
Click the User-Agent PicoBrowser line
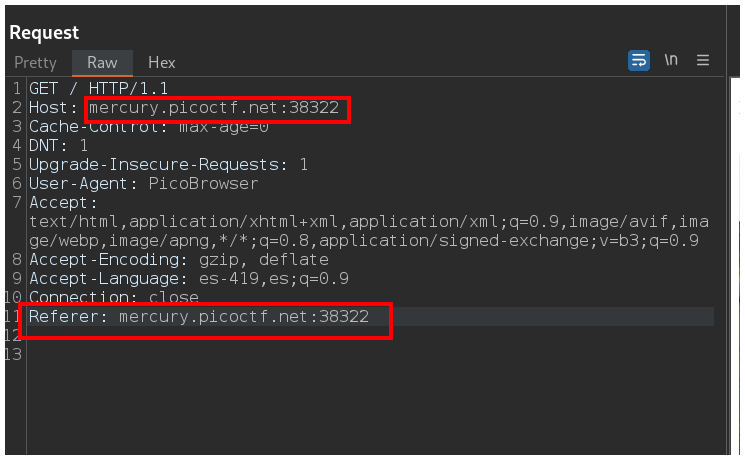point(143,183)
